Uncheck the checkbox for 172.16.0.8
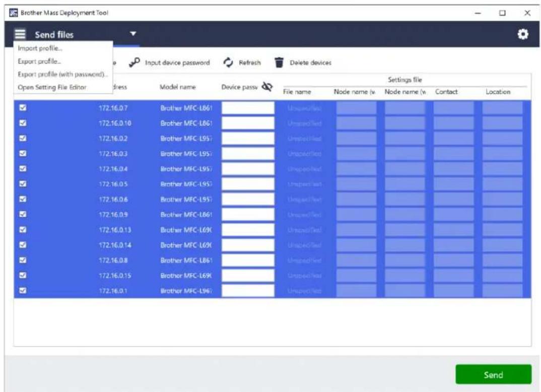The height and width of the screenshot is (392, 541). coord(23,260)
